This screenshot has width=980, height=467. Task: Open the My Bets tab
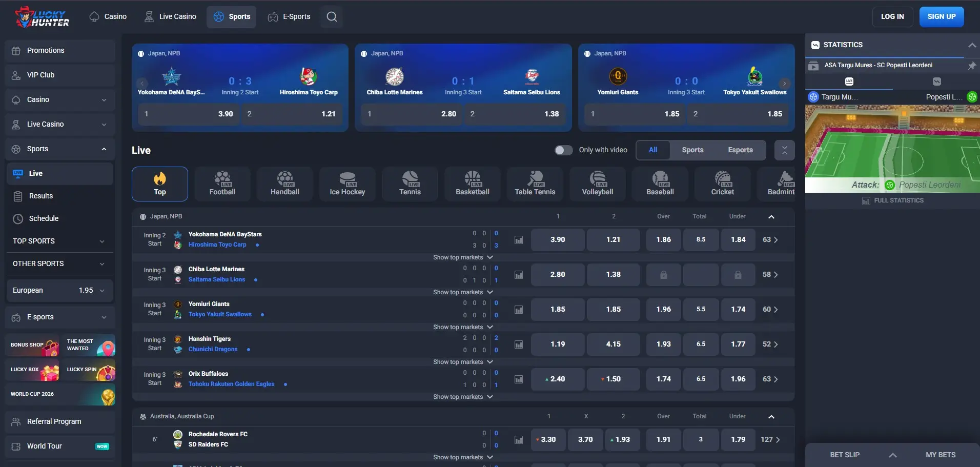coord(941,455)
